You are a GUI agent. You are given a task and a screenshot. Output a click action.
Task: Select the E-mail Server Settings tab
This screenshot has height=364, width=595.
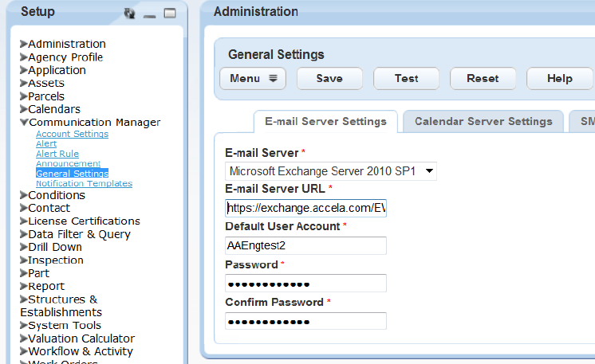325,122
